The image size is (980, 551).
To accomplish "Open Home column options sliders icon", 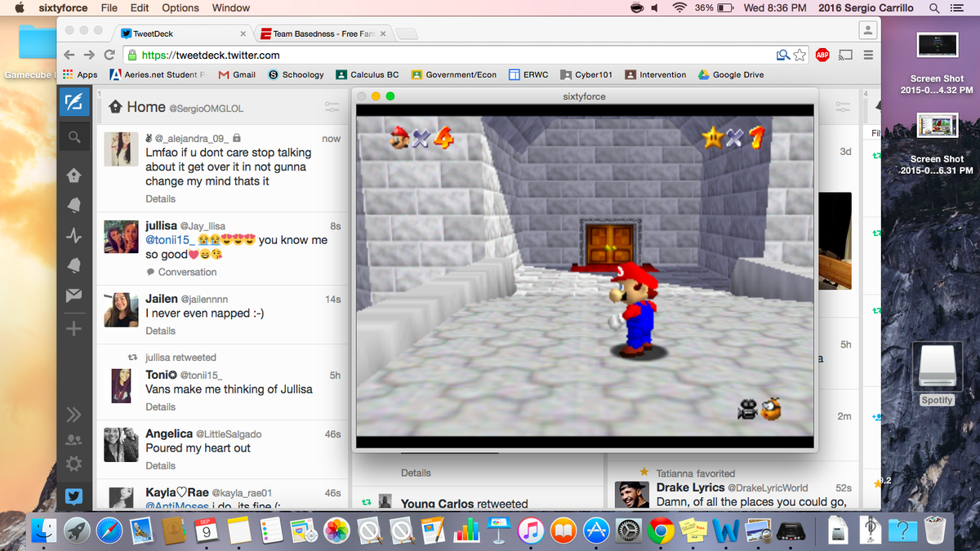I will pyautogui.click(x=332, y=106).
